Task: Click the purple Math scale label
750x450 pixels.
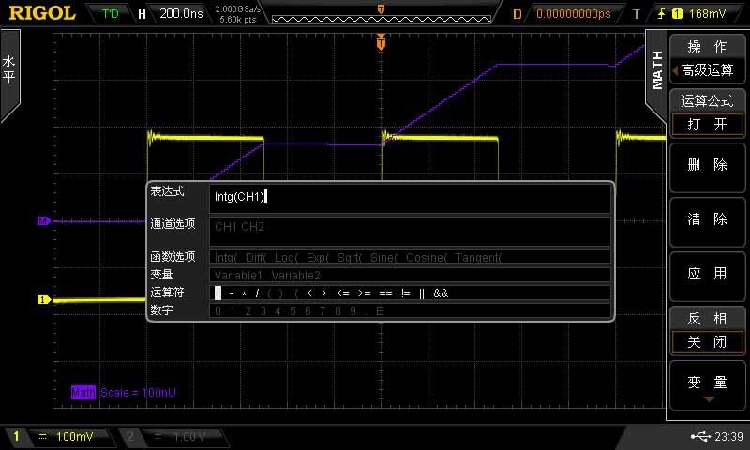Action: tap(123, 393)
